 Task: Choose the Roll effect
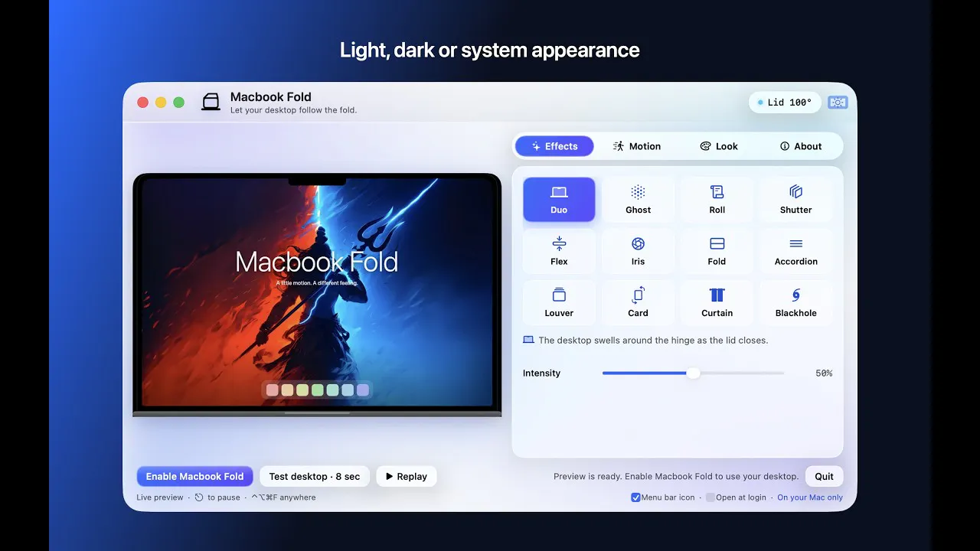(x=717, y=200)
